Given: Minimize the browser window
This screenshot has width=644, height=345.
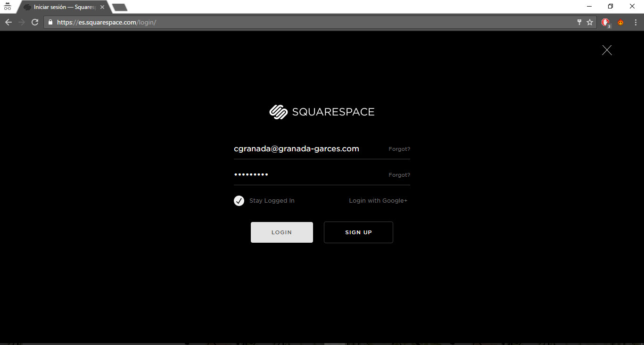Looking at the screenshot, I should pyautogui.click(x=589, y=6).
